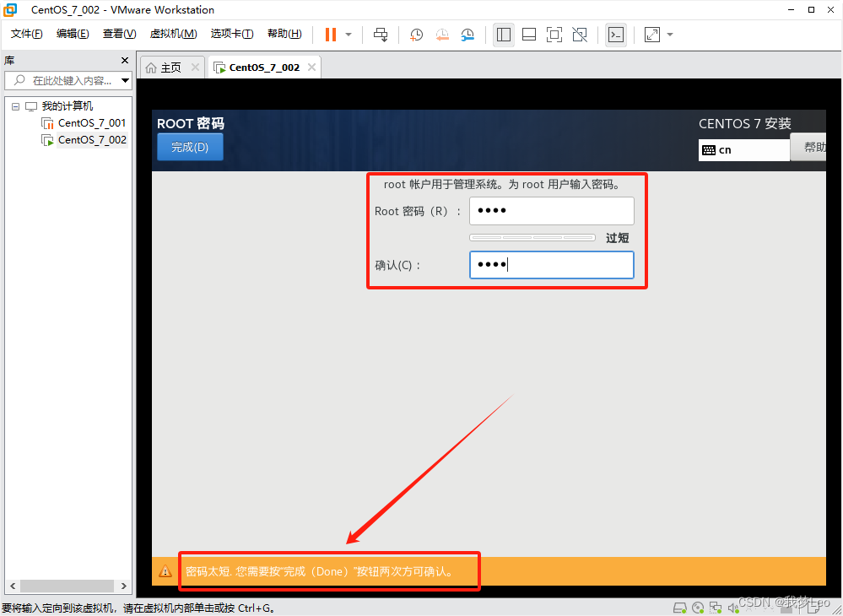Click the 'root 帐户用于管理系统' description text

(502, 184)
